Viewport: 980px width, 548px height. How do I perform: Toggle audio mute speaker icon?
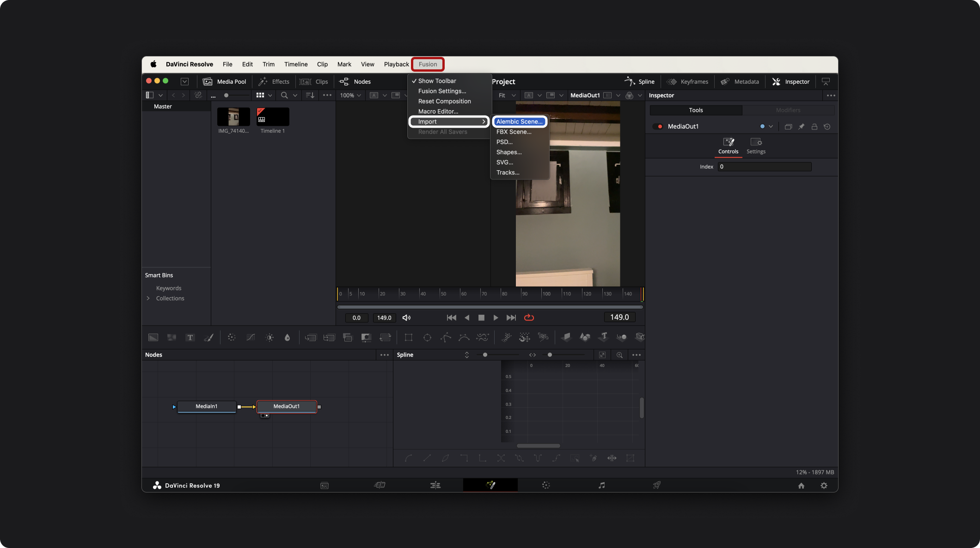406,318
